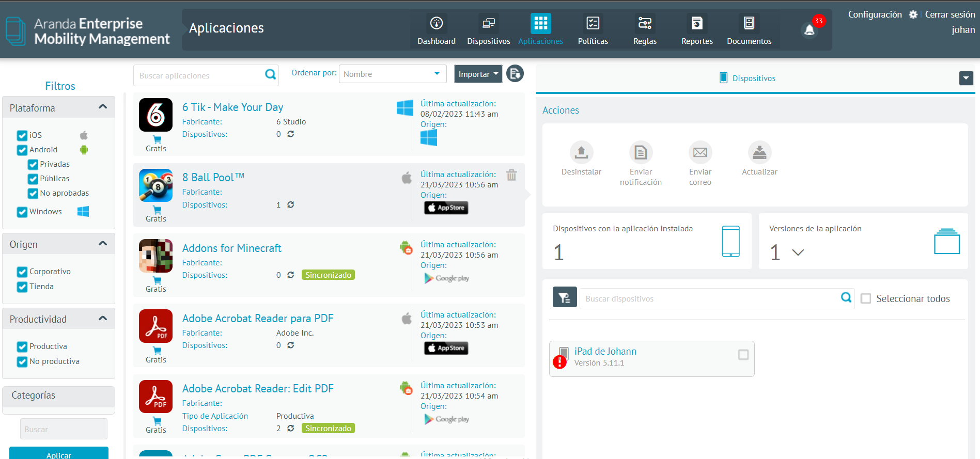Screen dimensions: 980x459
Task: Refresh device count for Addons for Minecraft
Action: pos(291,275)
